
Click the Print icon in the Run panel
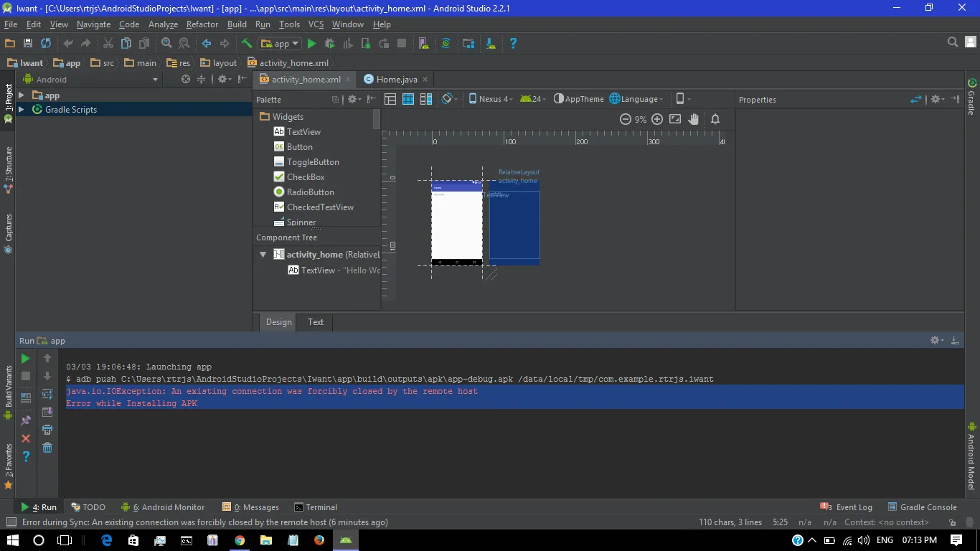[47, 430]
